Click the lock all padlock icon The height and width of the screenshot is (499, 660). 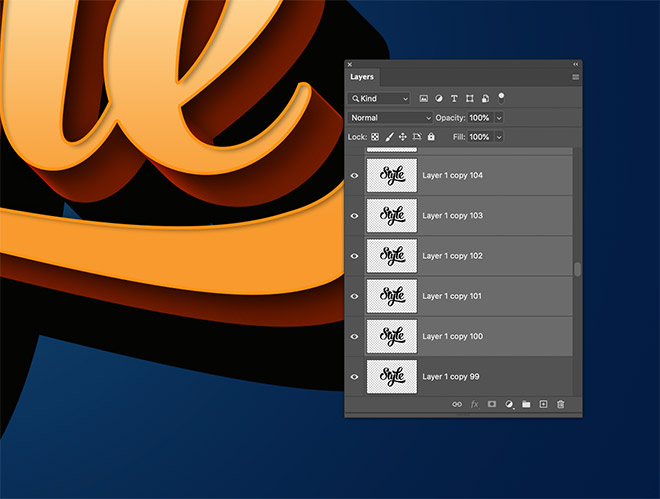tap(431, 136)
